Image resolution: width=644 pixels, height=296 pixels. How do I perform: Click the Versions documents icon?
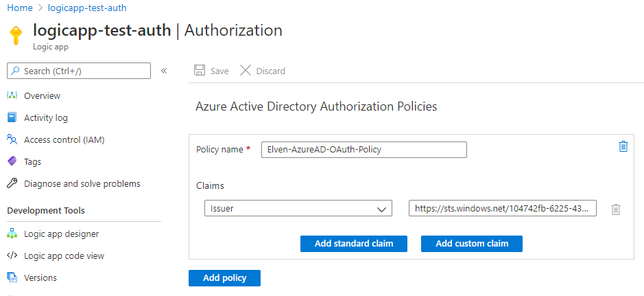click(x=12, y=277)
